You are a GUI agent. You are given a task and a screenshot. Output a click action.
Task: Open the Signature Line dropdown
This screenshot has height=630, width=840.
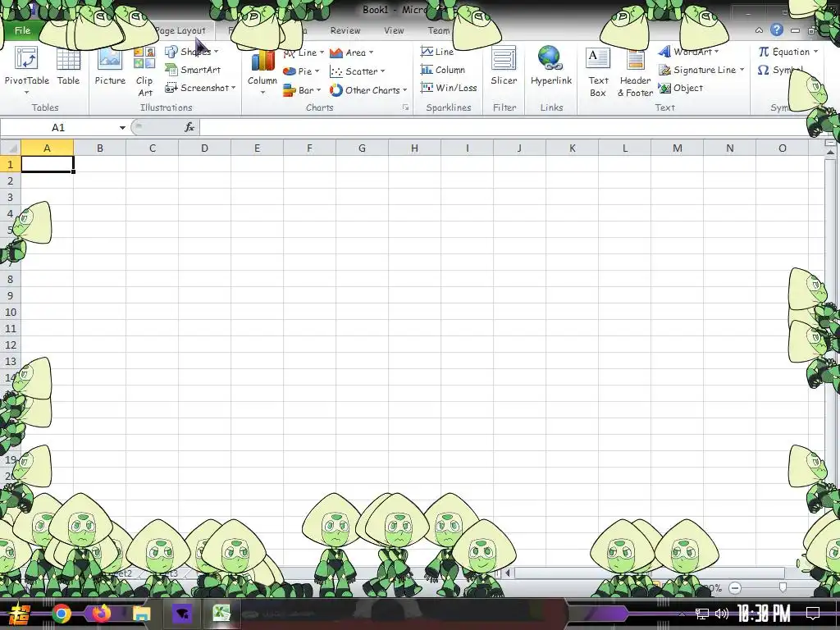coord(701,70)
